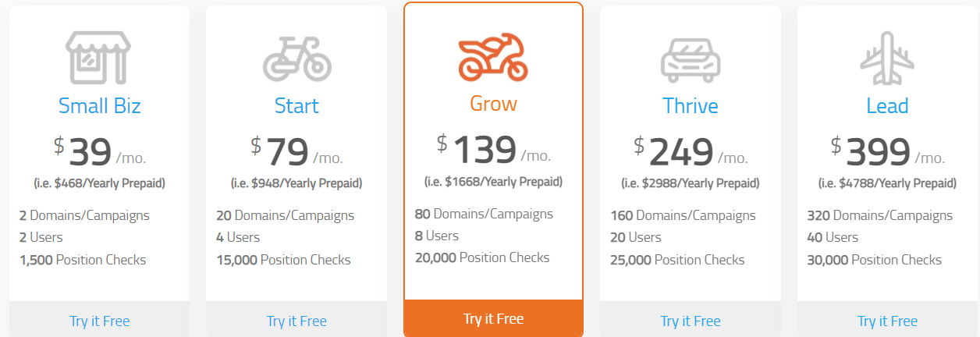Start free trial of Small Biz plan
The height and width of the screenshot is (337, 980).
click(x=99, y=319)
